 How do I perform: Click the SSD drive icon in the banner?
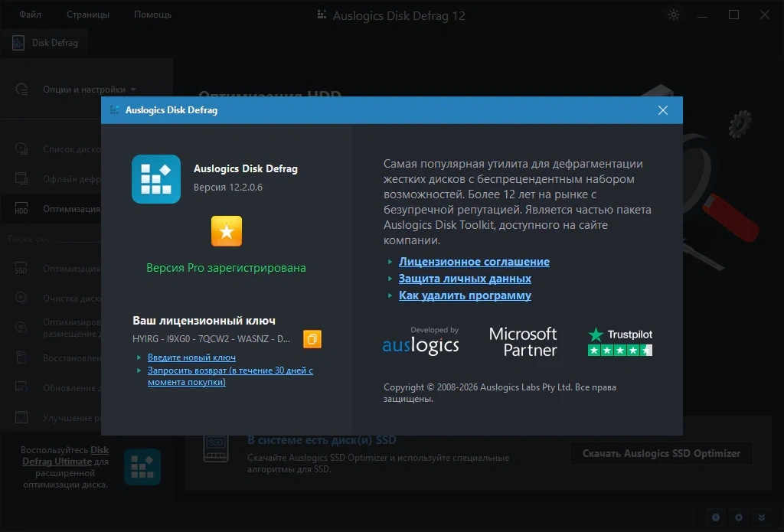pos(216,448)
